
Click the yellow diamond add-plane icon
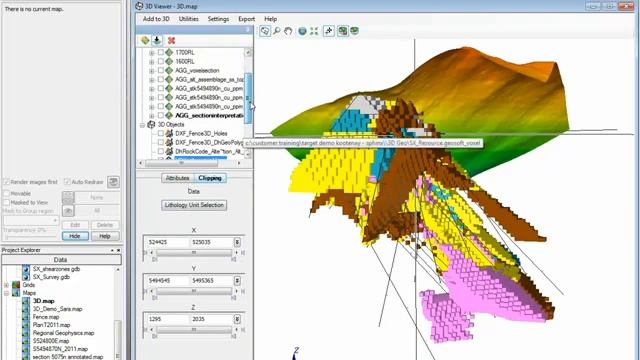[145, 40]
